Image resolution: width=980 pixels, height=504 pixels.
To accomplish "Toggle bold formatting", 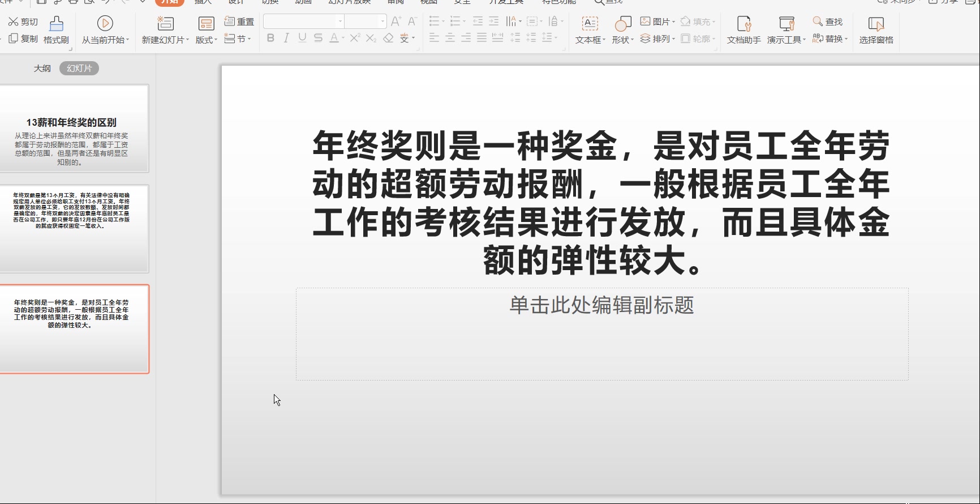I will [270, 38].
